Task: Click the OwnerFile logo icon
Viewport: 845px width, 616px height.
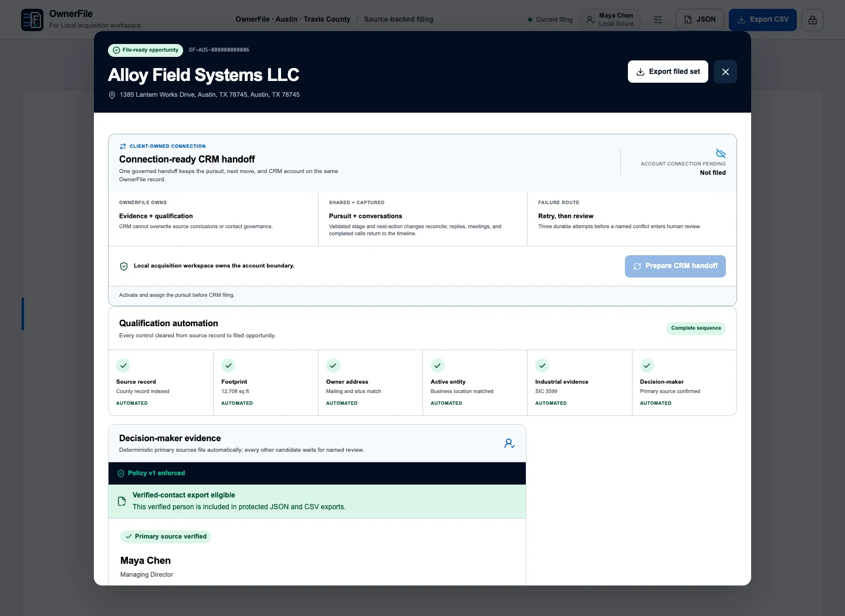Action: click(32, 20)
